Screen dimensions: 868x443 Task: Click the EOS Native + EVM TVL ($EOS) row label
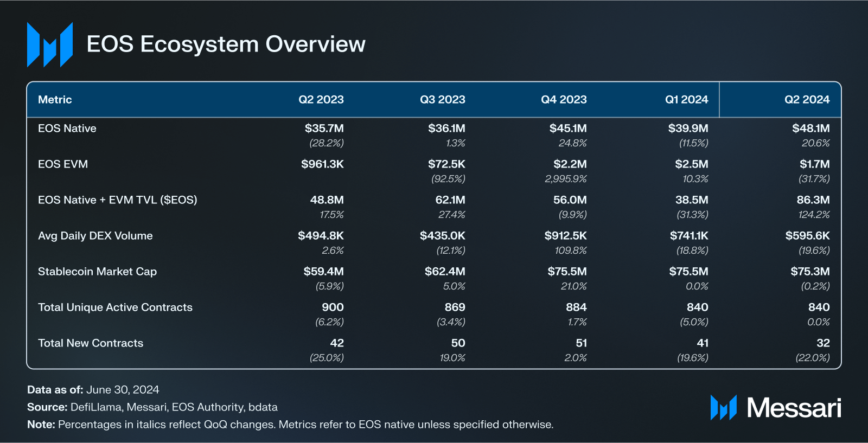(118, 200)
